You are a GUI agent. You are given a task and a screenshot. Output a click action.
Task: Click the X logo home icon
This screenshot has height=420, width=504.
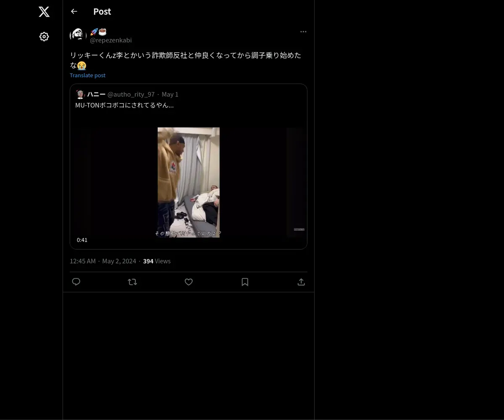tap(44, 12)
